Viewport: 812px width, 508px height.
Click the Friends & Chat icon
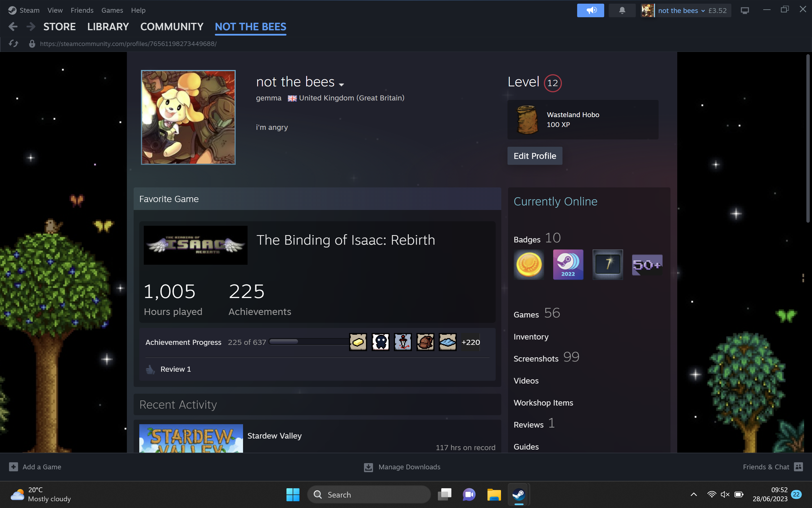pos(798,467)
